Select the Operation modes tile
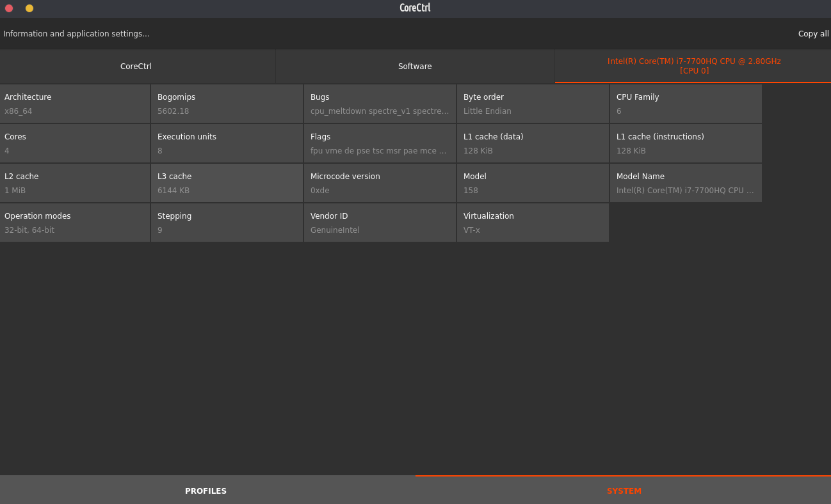Image resolution: width=831 pixels, height=504 pixels. coord(75,223)
